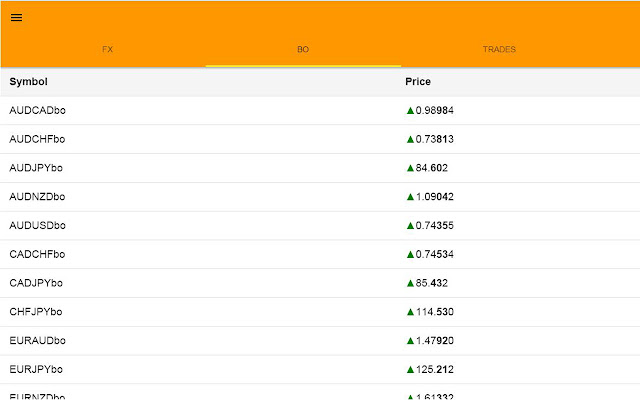The image size is (640, 400).
Task: Open the AUDCHFbo symbol
Action: (x=37, y=139)
